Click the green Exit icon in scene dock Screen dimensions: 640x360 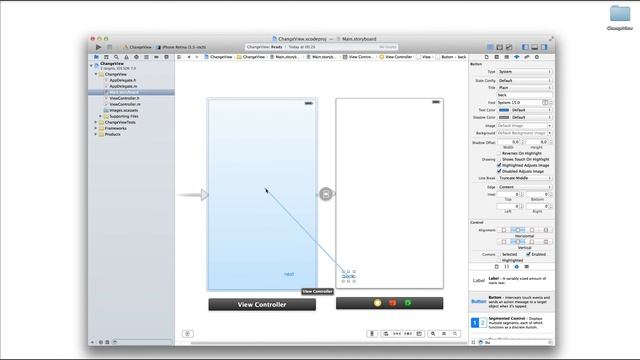(407, 303)
